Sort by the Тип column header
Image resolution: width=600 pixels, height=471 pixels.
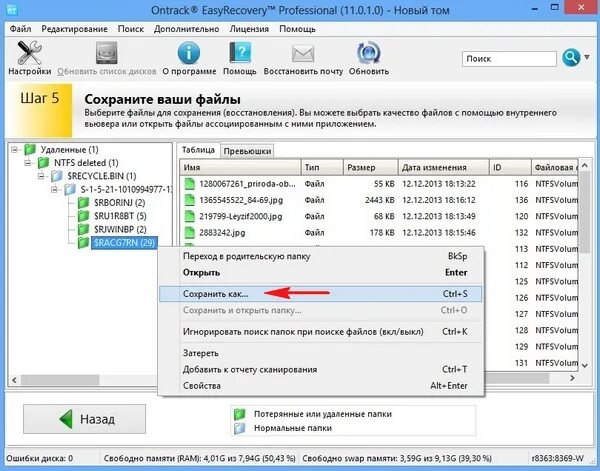322,168
